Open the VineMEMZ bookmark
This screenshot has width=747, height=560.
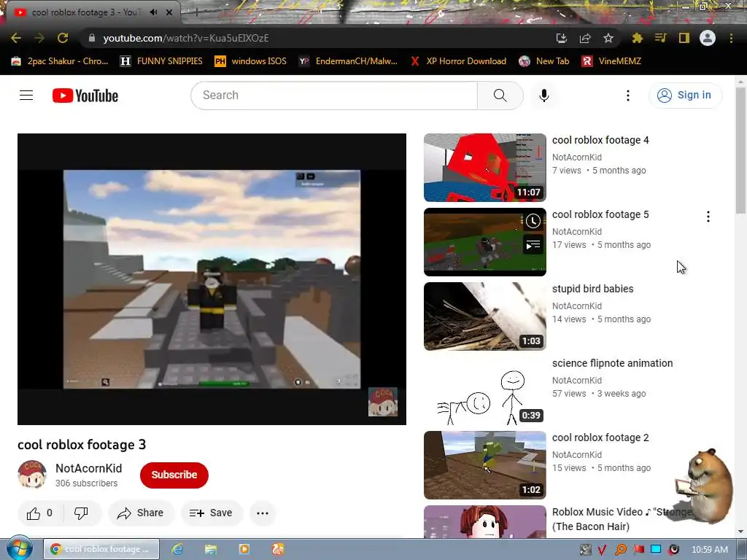[x=612, y=61]
